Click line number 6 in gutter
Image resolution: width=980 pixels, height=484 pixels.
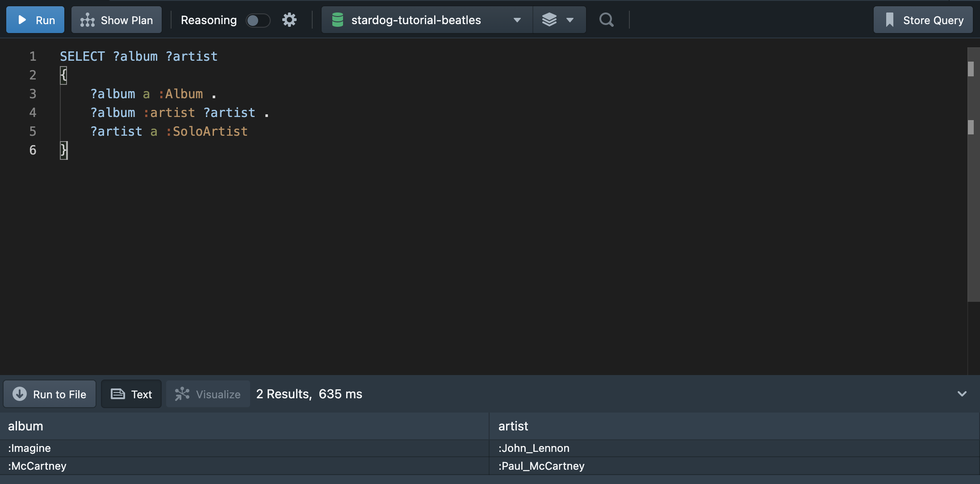(x=33, y=150)
